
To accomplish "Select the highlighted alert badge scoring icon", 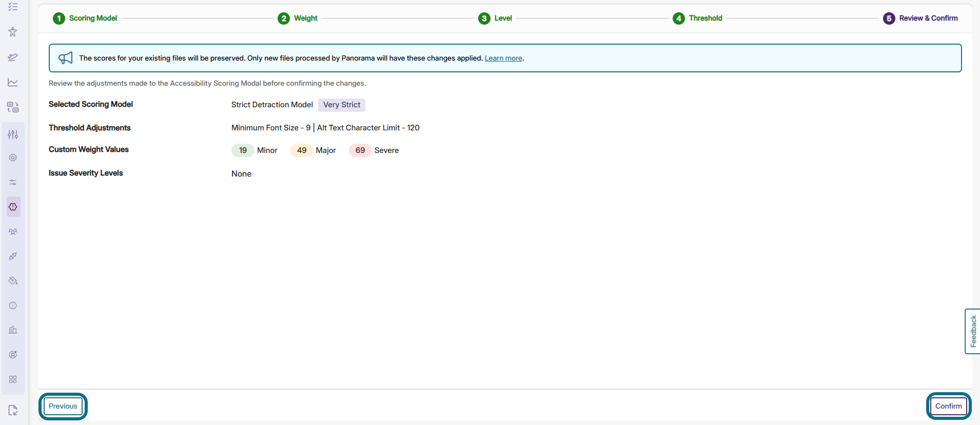I will click(13, 207).
